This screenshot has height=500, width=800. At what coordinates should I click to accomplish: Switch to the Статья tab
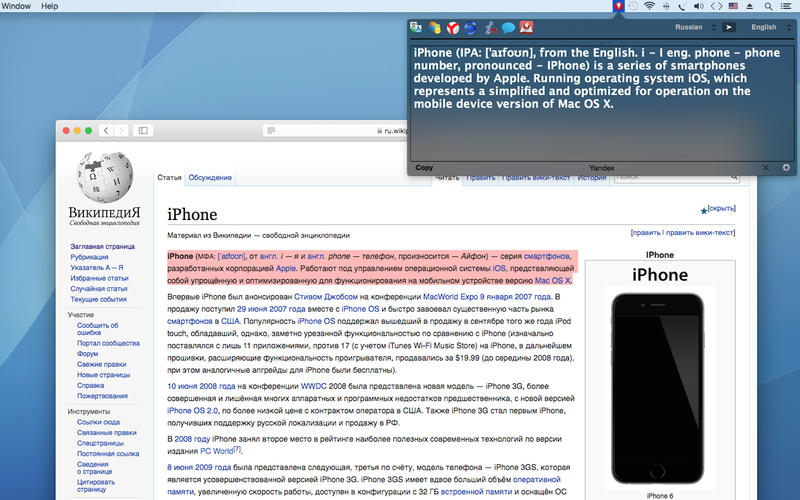(169, 178)
